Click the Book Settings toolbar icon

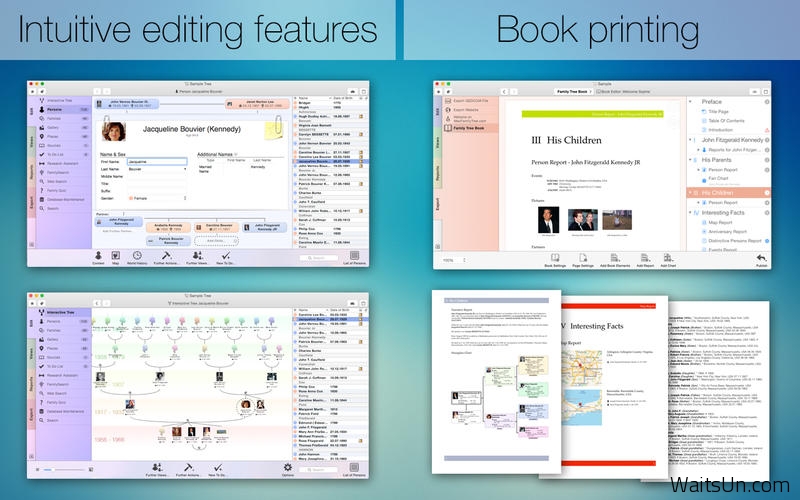(x=555, y=258)
